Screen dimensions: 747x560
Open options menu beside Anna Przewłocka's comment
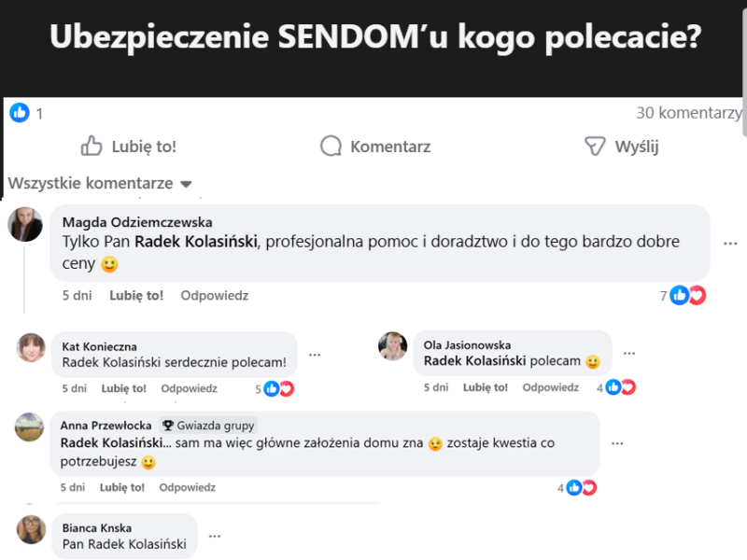coord(617,443)
